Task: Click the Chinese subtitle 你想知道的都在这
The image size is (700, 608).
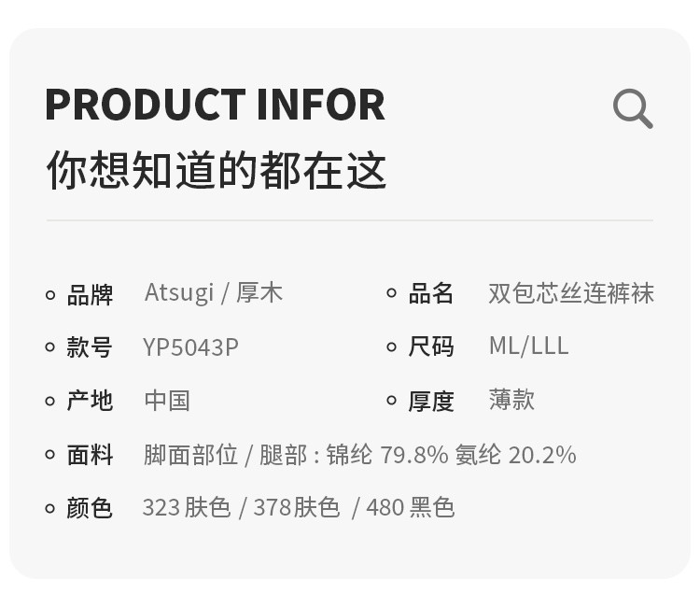Action: 217,171
